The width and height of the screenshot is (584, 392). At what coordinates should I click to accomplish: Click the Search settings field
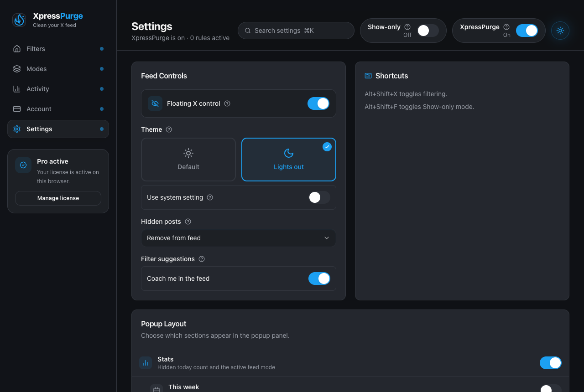pyautogui.click(x=296, y=31)
